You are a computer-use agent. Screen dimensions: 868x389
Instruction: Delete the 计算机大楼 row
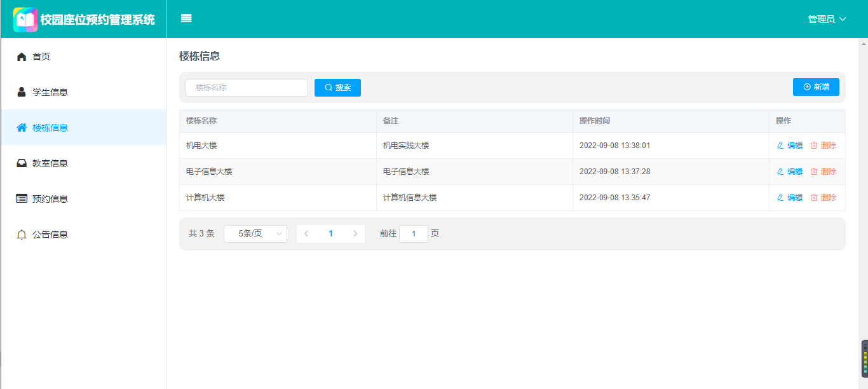[824, 198]
